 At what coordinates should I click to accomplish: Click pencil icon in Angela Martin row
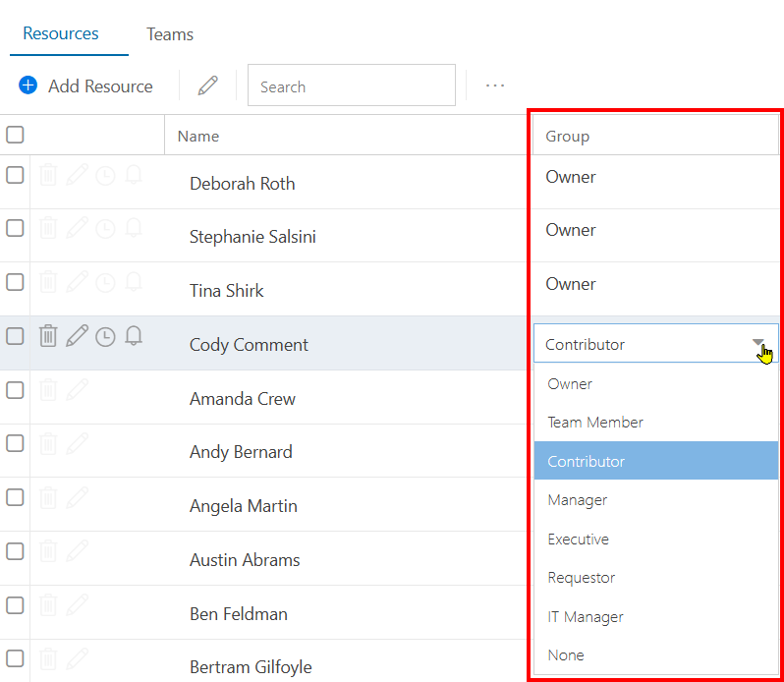click(77, 497)
